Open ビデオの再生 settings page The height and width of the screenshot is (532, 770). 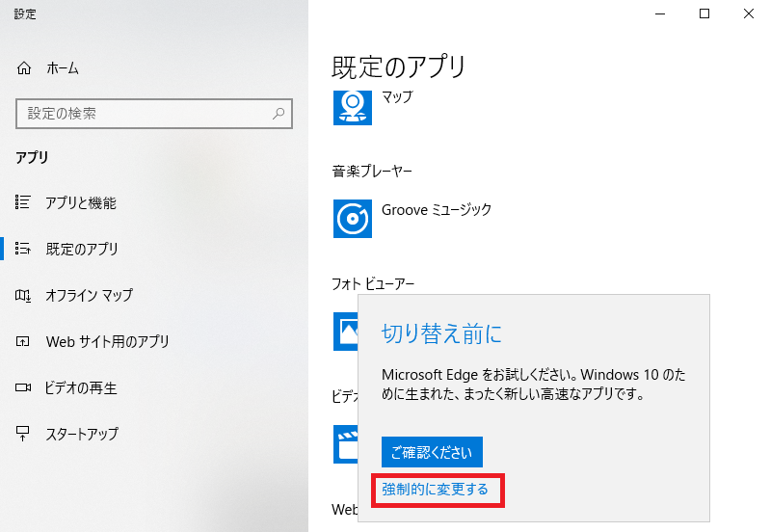81,387
